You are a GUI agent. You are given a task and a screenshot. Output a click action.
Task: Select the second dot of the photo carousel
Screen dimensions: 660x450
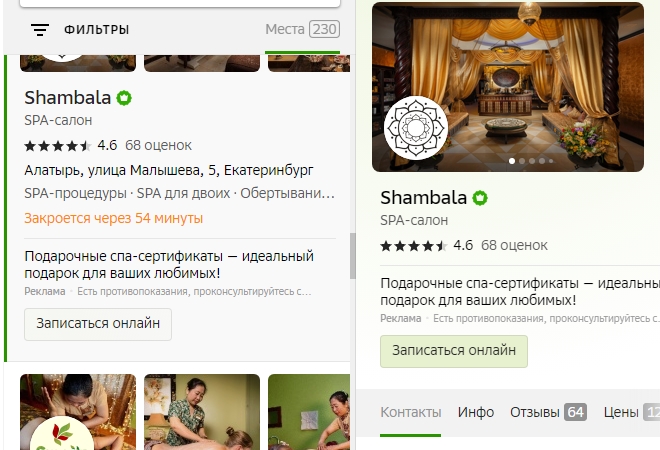pyautogui.click(x=522, y=161)
